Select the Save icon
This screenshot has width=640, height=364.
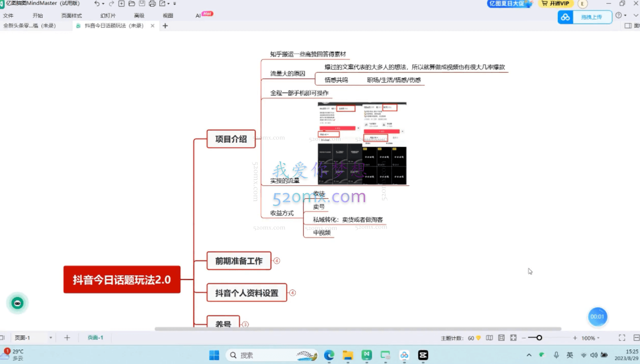142,3
